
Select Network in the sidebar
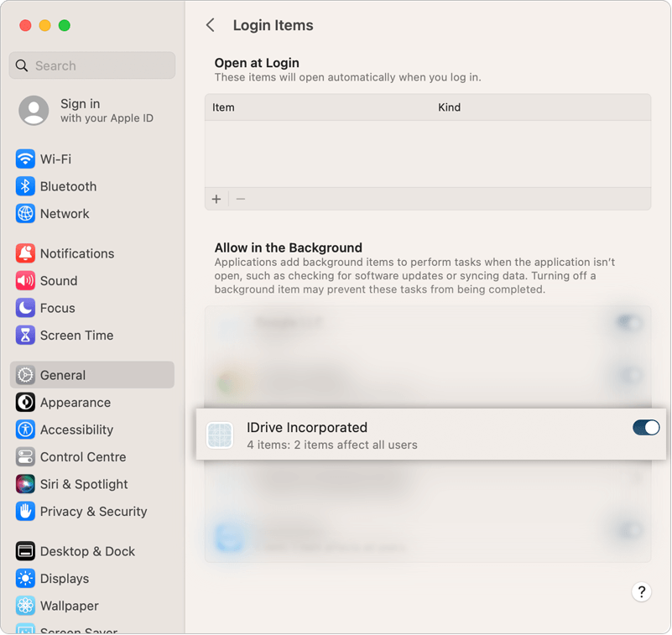point(92,213)
